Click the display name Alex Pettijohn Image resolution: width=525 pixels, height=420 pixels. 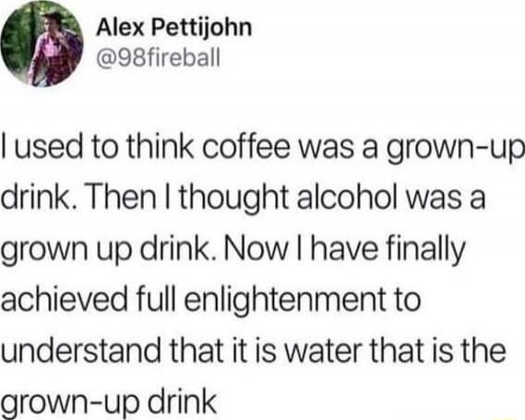(173, 27)
